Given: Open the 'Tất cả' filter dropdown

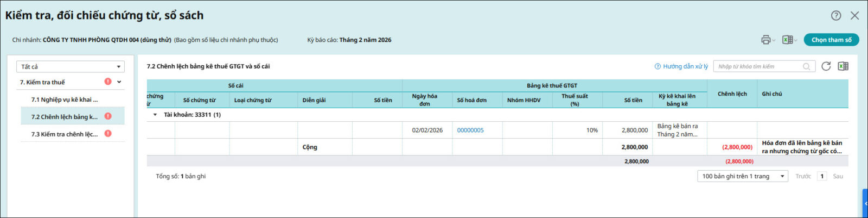Looking at the screenshot, I should pos(71,66).
